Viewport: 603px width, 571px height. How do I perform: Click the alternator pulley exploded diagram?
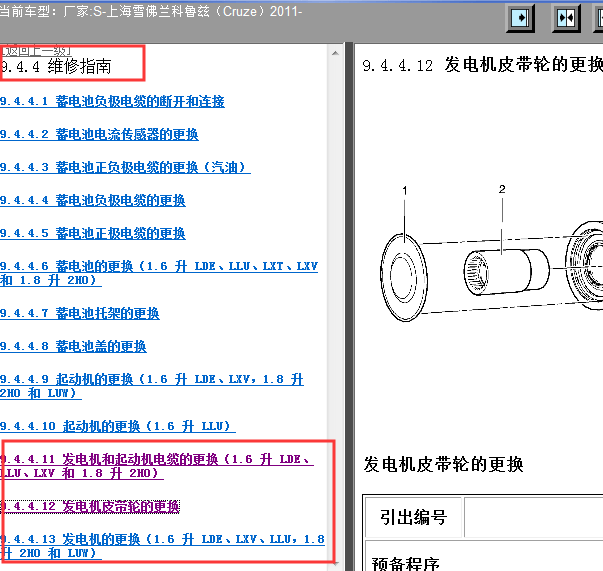(x=491, y=254)
